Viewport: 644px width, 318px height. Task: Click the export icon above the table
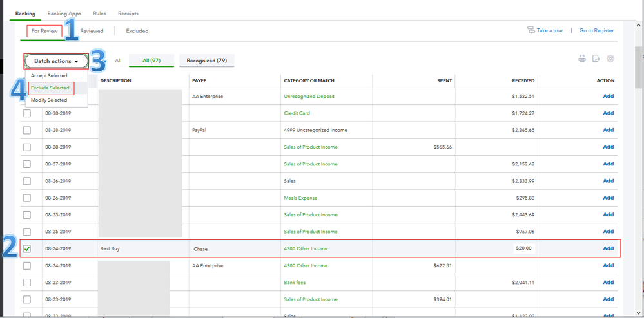596,59
